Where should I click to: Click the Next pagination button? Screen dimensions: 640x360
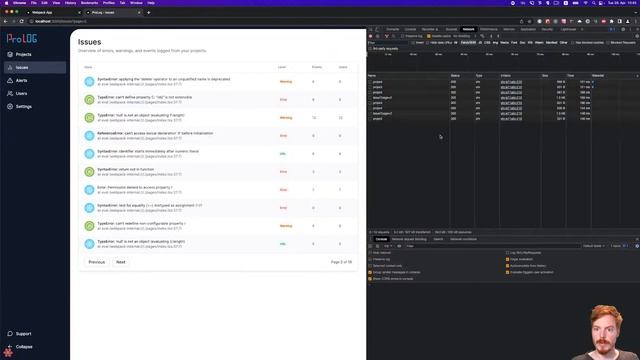point(121,262)
